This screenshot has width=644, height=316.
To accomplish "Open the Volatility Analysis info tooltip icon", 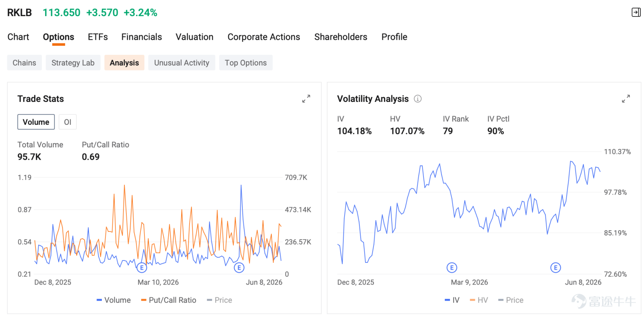I will [x=418, y=99].
